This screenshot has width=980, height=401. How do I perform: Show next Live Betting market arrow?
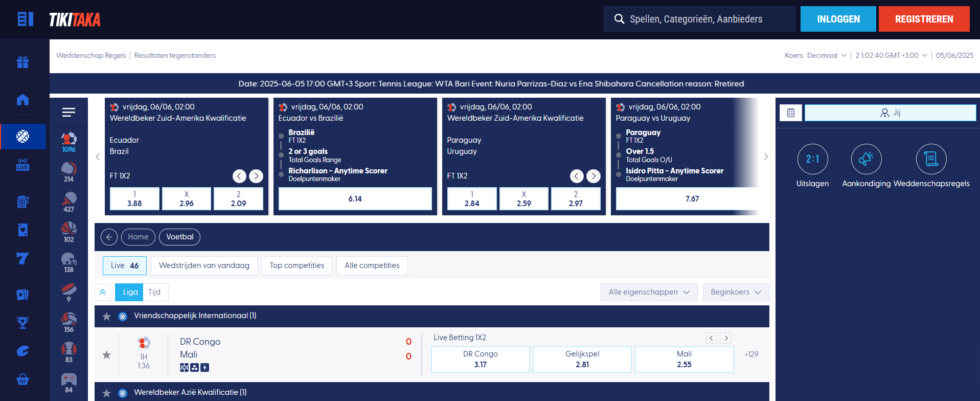tap(726, 338)
